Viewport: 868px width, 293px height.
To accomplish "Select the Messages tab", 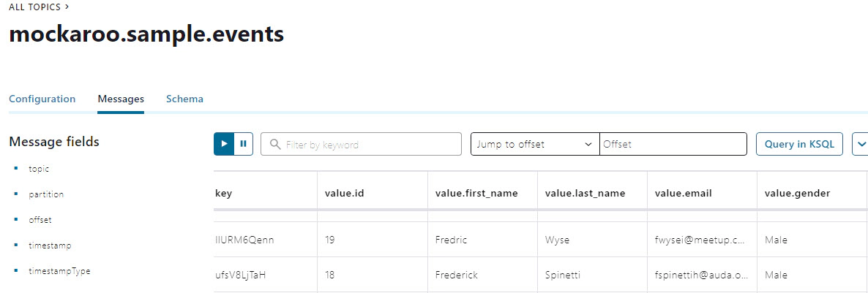I will tap(121, 99).
